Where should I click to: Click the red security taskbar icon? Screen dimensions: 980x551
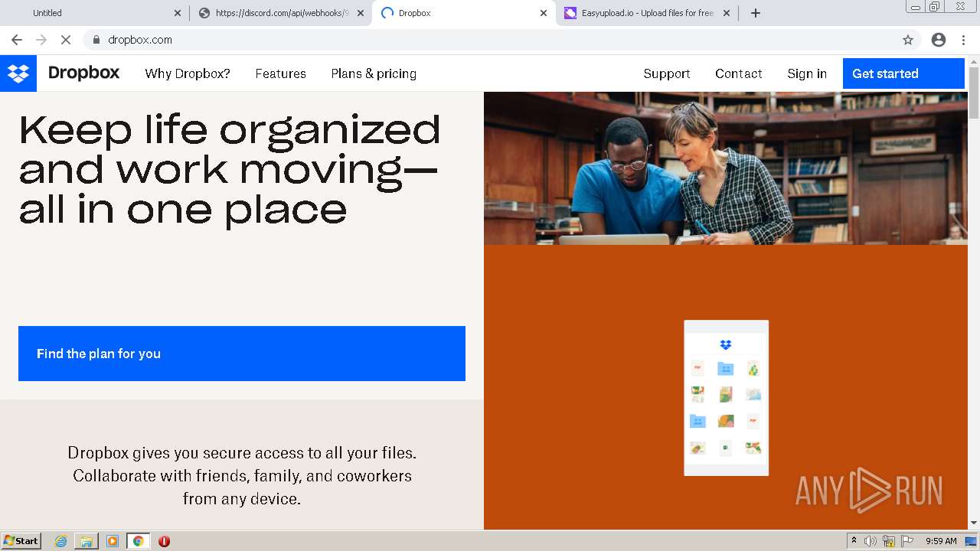pos(164,541)
